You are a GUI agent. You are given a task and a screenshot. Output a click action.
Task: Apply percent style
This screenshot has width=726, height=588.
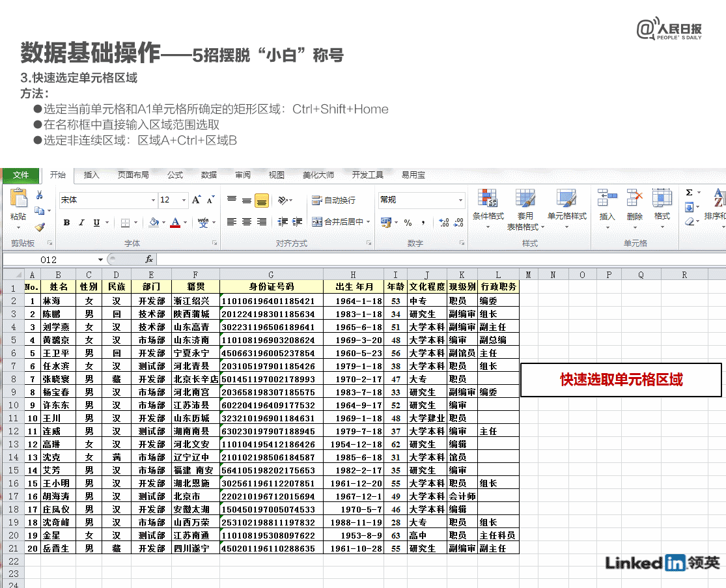point(408,223)
